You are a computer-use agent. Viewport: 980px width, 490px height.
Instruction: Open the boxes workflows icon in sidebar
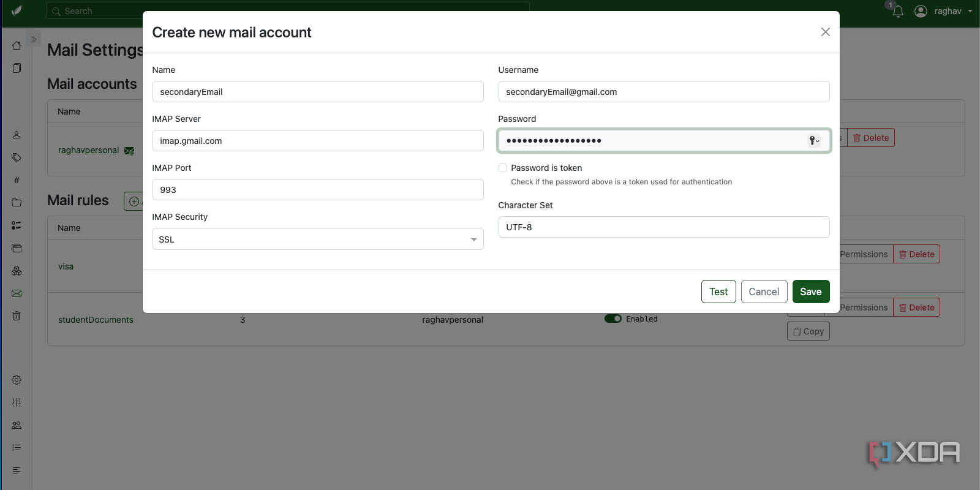(x=17, y=271)
